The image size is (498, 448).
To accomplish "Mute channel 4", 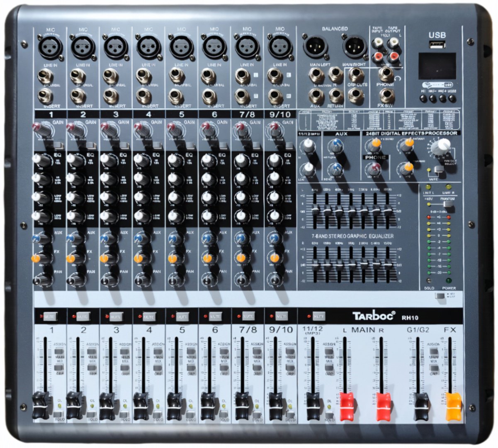I will pos(149,317).
